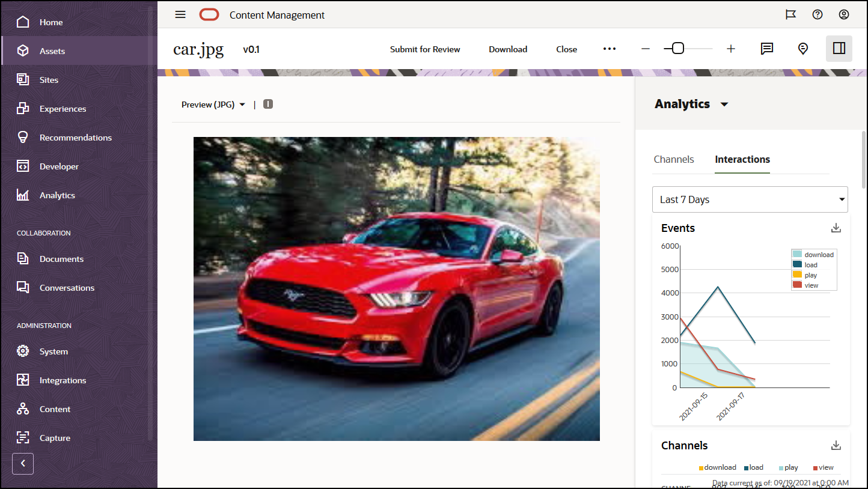Click the Close button for car.jpg

click(566, 49)
